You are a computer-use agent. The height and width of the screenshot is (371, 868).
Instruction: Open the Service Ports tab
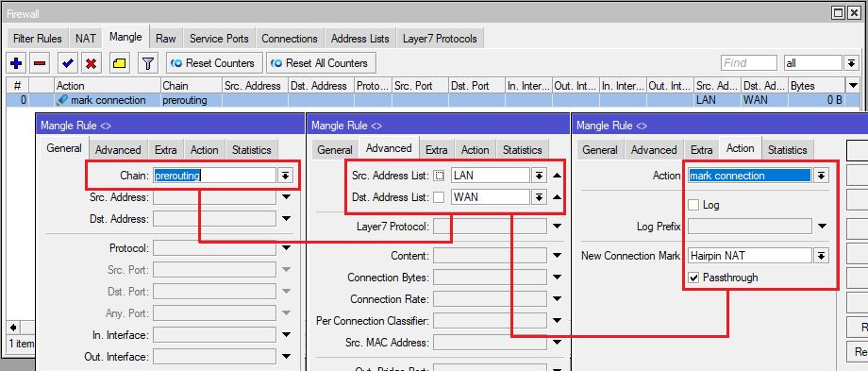pyautogui.click(x=219, y=39)
